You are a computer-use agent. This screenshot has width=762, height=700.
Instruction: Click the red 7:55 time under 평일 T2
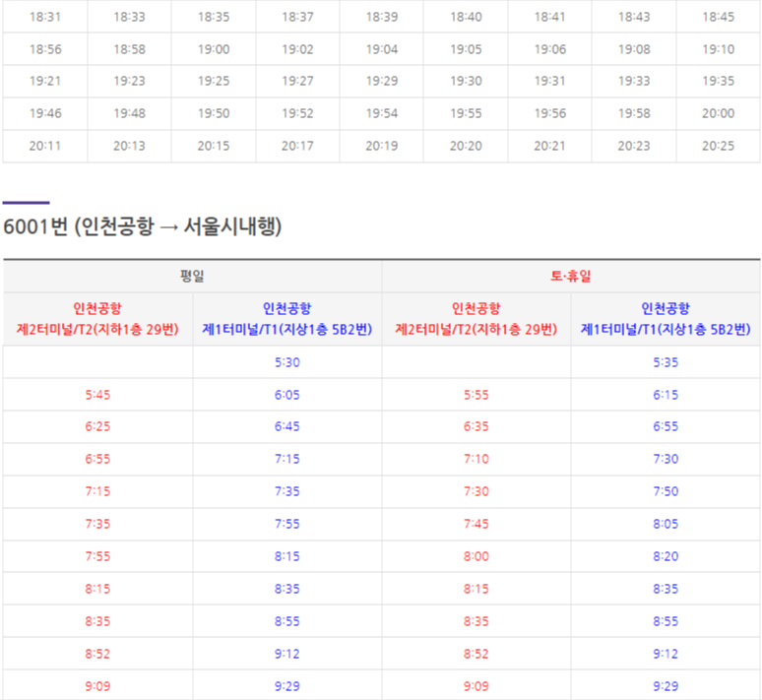pos(97,556)
